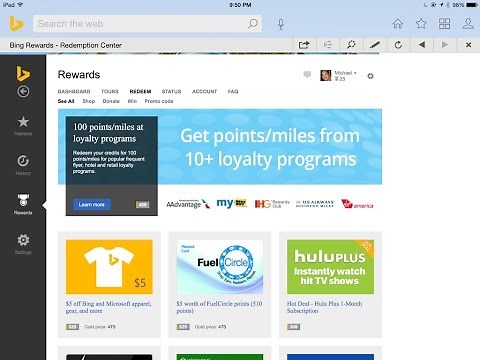Open History in the sidebar

coord(23,165)
